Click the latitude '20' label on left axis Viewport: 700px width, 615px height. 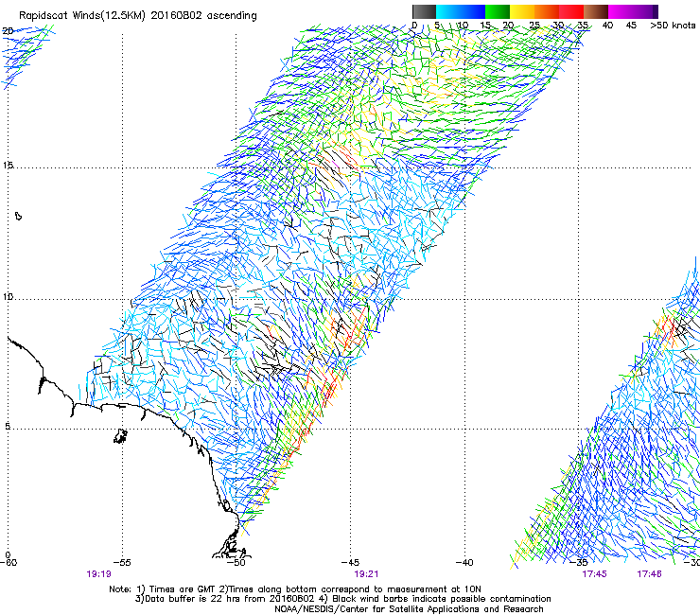click(x=8, y=31)
